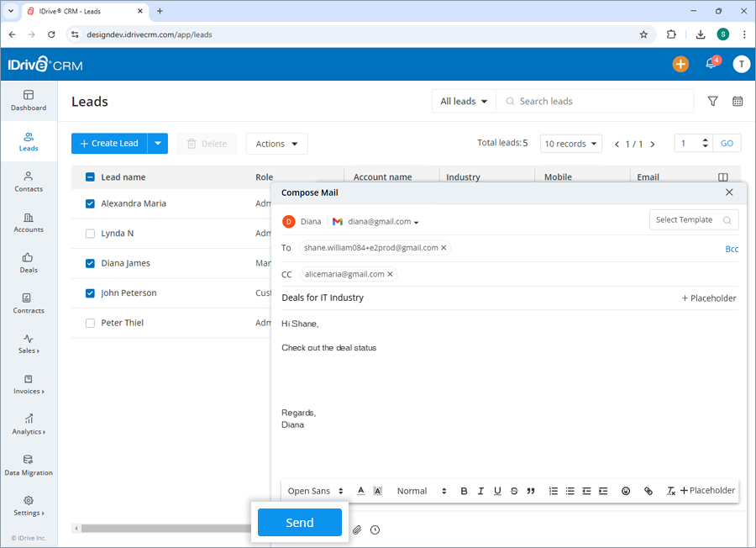
Task: Insert a hyperlink in the message
Action: coord(648,491)
